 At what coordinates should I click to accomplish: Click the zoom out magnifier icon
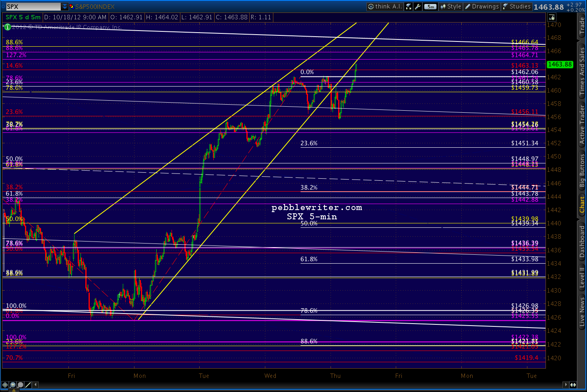click(20, 385)
